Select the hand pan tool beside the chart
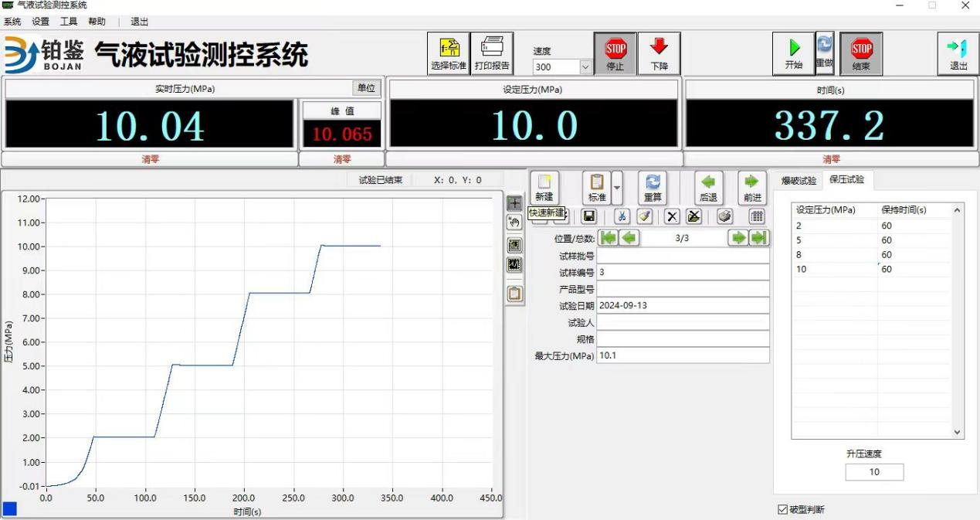 point(514,222)
